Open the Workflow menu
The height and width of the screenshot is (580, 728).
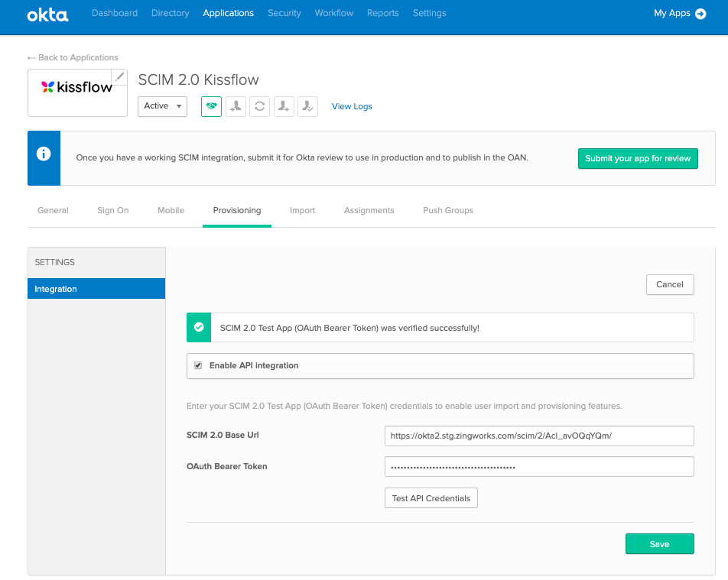tap(334, 13)
